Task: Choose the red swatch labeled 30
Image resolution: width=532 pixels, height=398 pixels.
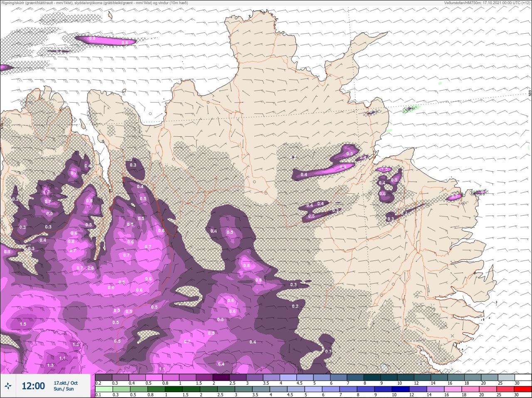Action: tap(522, 389)
